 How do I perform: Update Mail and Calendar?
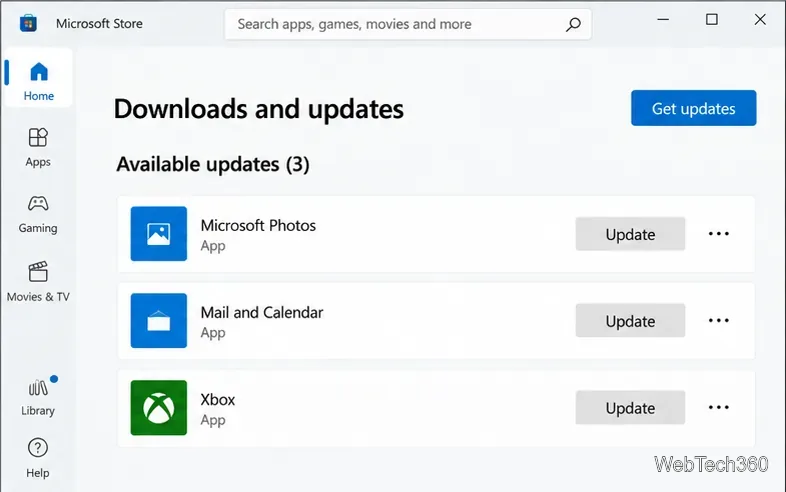point(630,320)
